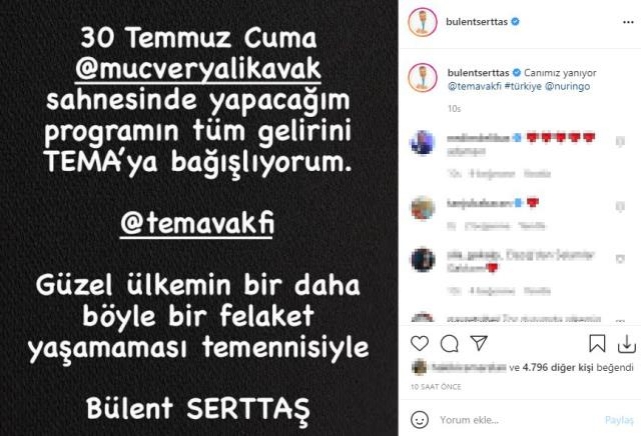
Task: Open the @temavakfi mention in caption
Action: pyautogui.click(x=474, y=86)
